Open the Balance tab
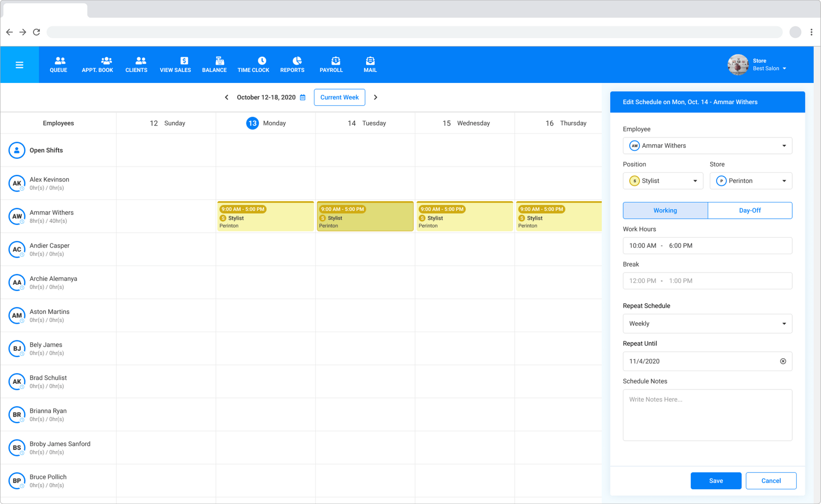Screen dimensions: 821x504 tap(214, 64)
